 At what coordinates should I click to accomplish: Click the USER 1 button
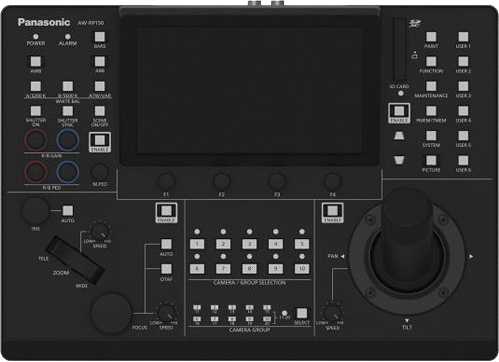pyautogui.click(x=463, y=37)
